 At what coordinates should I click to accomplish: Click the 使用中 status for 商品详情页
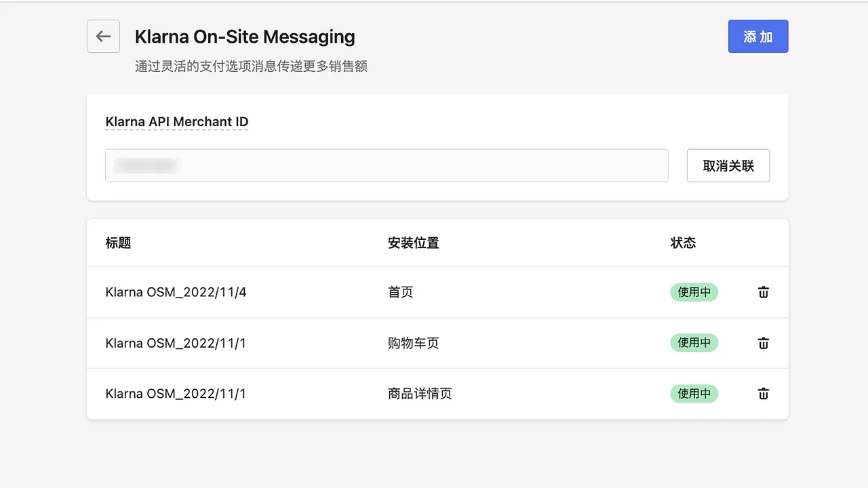click(694, 394)
